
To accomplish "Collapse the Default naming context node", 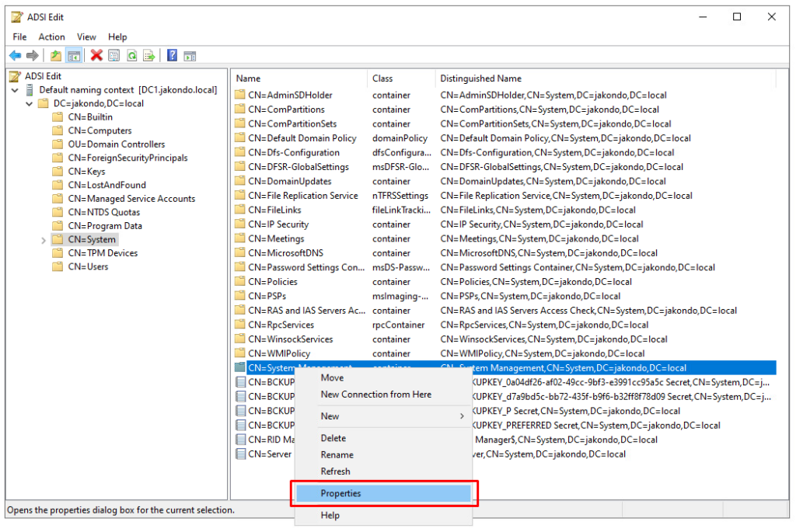I will (14, 89).
